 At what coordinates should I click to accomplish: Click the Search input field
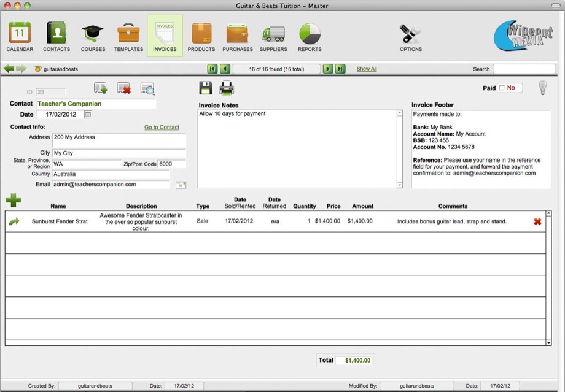click(x=523, y=69)
